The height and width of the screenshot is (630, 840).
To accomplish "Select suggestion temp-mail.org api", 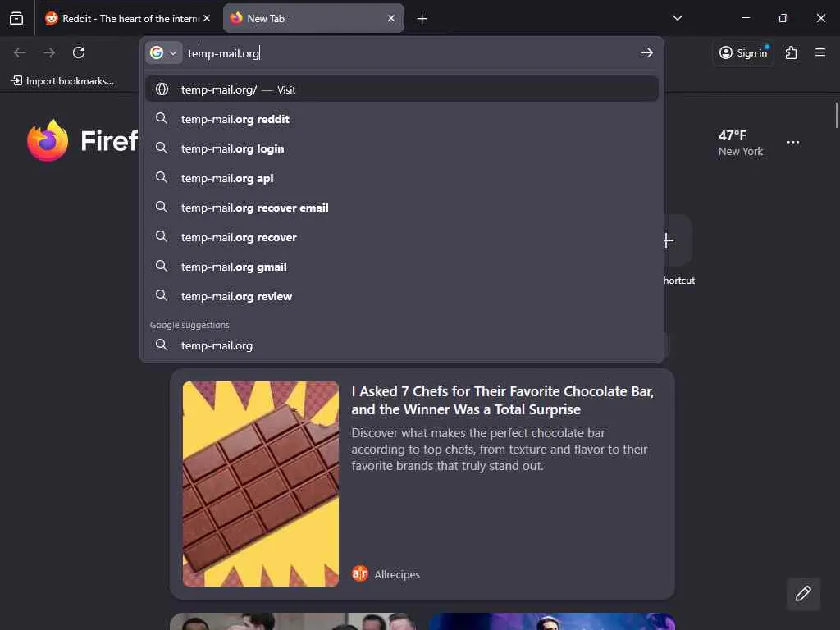I will coord(402,178).
